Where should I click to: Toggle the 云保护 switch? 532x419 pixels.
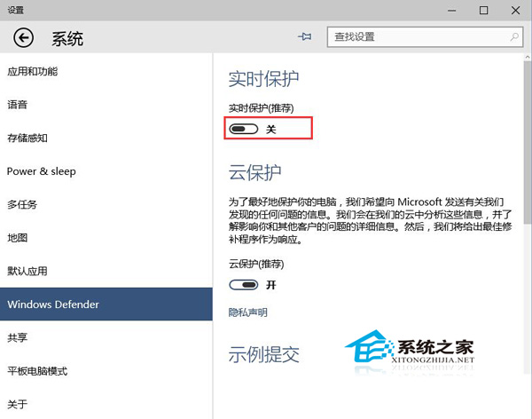(244, 285)
